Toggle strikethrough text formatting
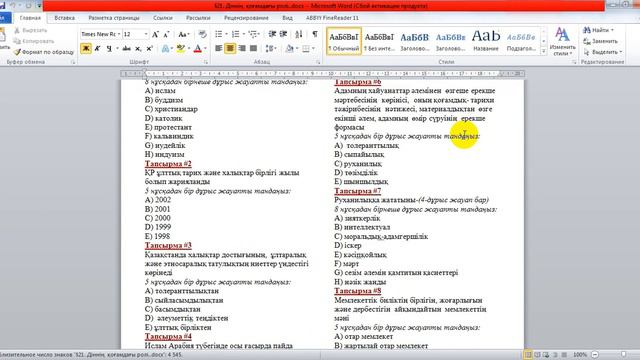This screenshot has height=360, width=640. coord(127,49)
